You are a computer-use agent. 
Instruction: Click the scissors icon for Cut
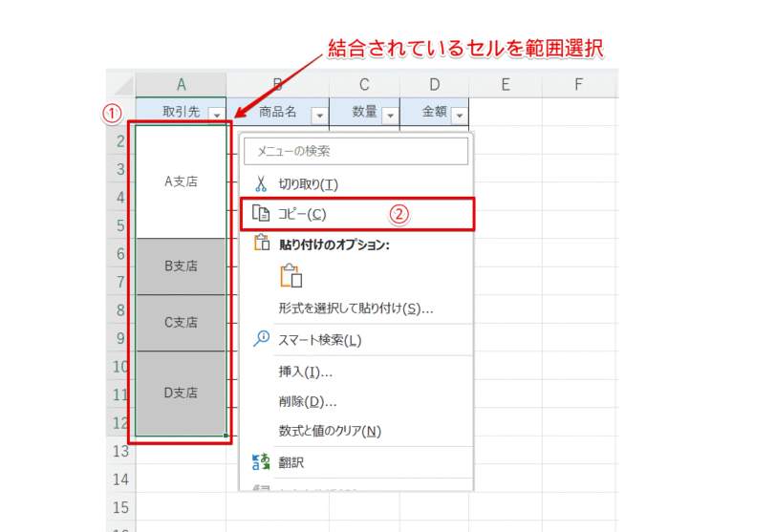tap(261, 184)
